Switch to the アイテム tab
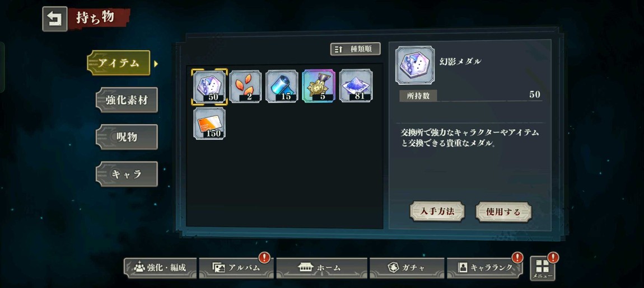This screenshot has height=288, width=644. click(x=119, y=63)
